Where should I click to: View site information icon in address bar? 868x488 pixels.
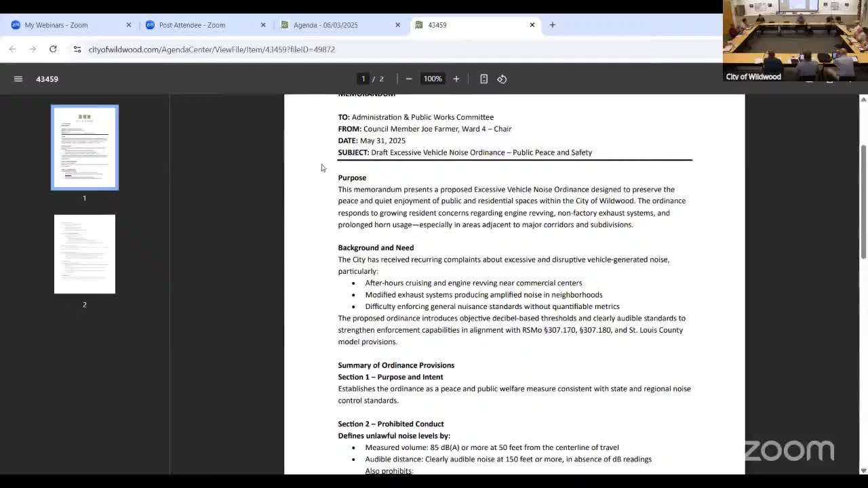click(x=77, y=49)
